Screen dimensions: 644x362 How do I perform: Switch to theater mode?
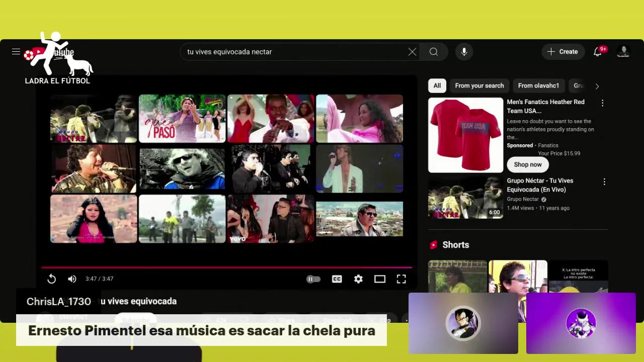[x=380, y=279]
